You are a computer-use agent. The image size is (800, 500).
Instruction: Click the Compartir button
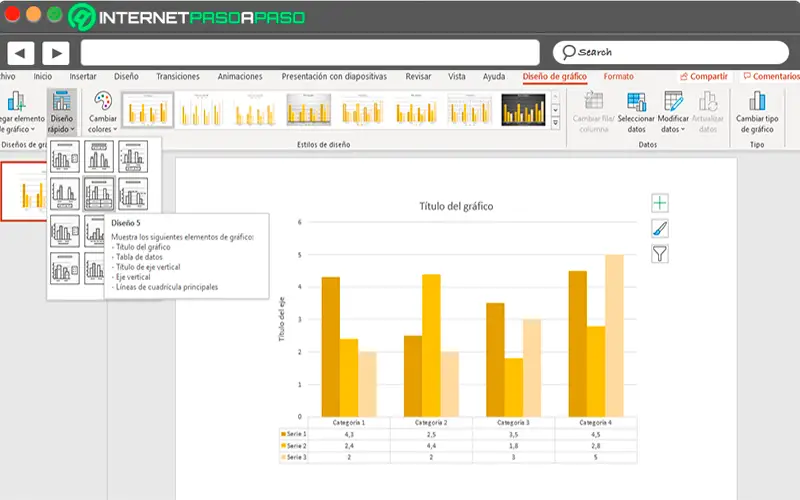704,76
